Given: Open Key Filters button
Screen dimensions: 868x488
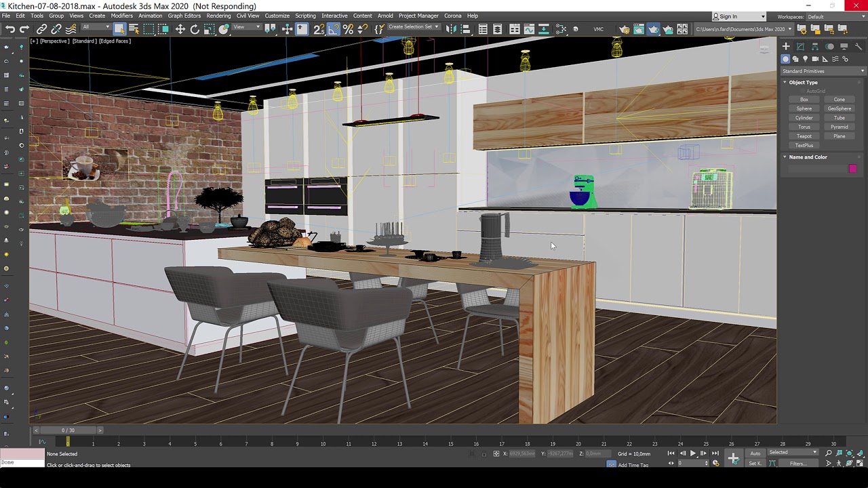Looking at the screenshot, I should click(797, 464).
